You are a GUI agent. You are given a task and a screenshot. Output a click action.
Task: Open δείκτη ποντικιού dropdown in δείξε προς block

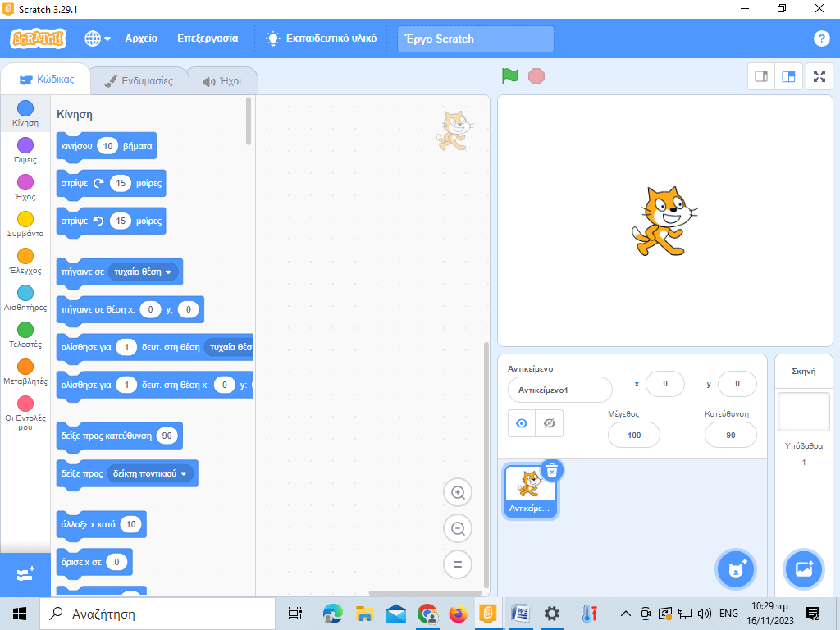150,473
